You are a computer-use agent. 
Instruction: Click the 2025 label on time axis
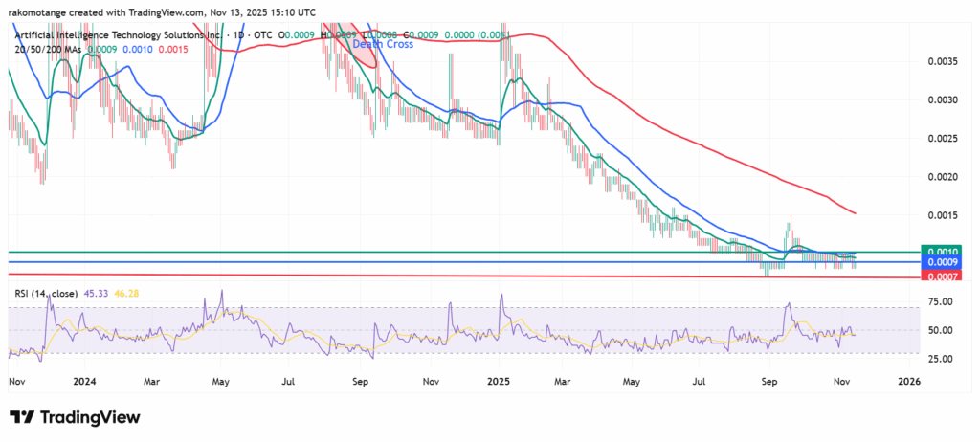coord(501,380)
